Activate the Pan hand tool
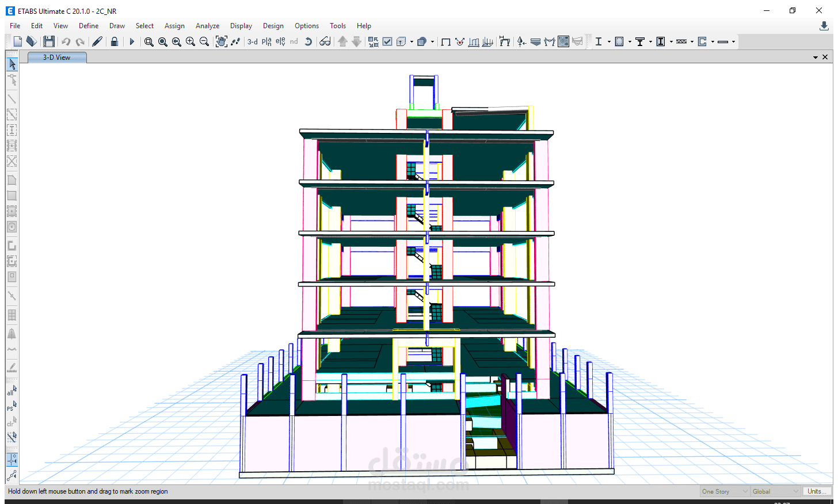This screenshot has height=504, width=838. [x=221, y=41]
